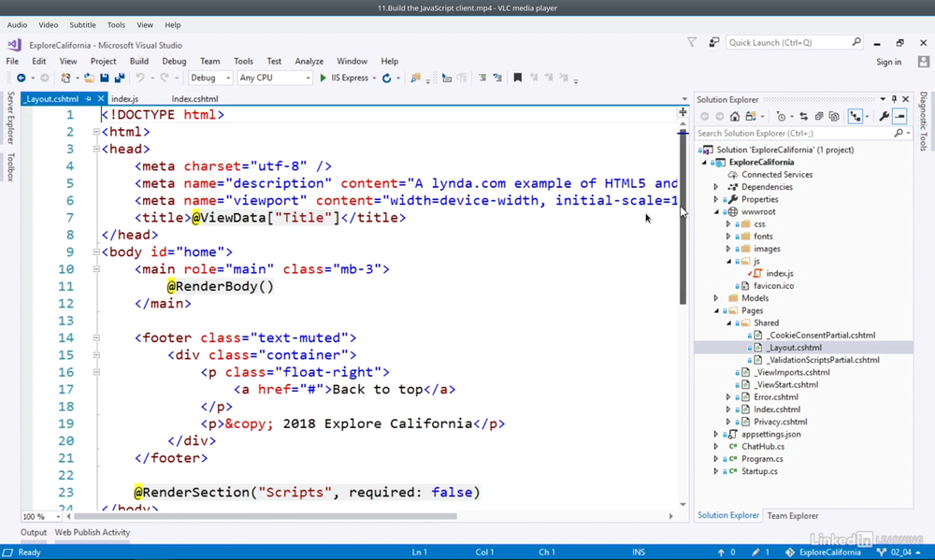Click the Collapse All icon in Solution Explorer

tap(819, 116)
